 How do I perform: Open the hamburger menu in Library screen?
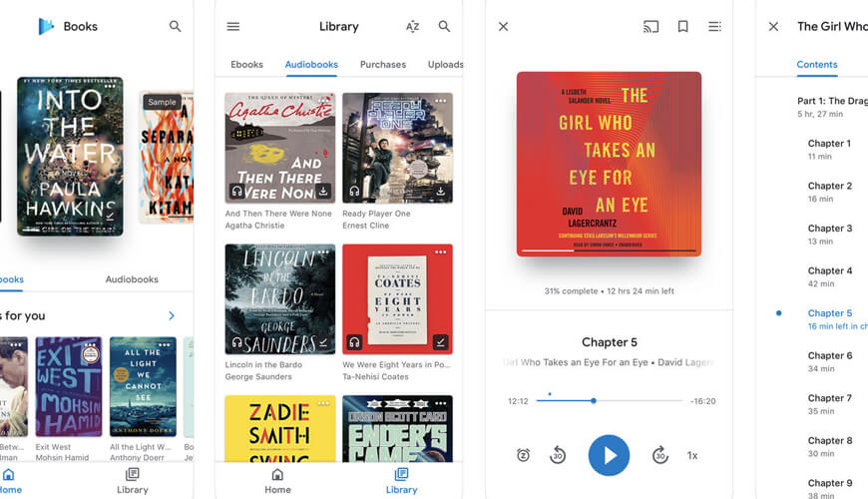point(233,26)
